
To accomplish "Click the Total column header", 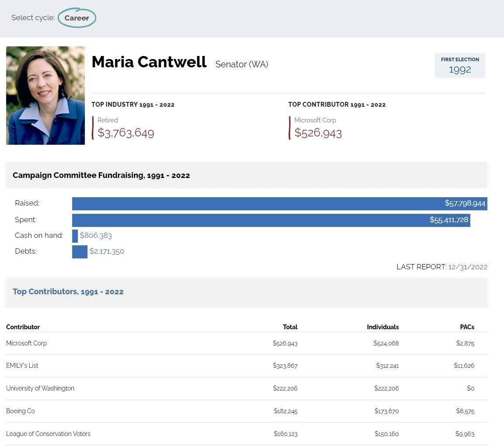I will 290,327.
